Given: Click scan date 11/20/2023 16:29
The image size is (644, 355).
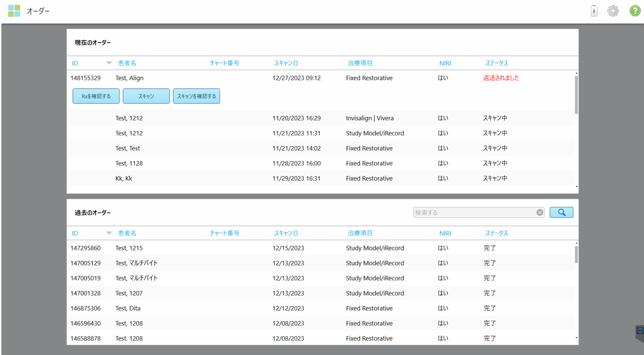Looking at the screenshot, I should point(296,118).
